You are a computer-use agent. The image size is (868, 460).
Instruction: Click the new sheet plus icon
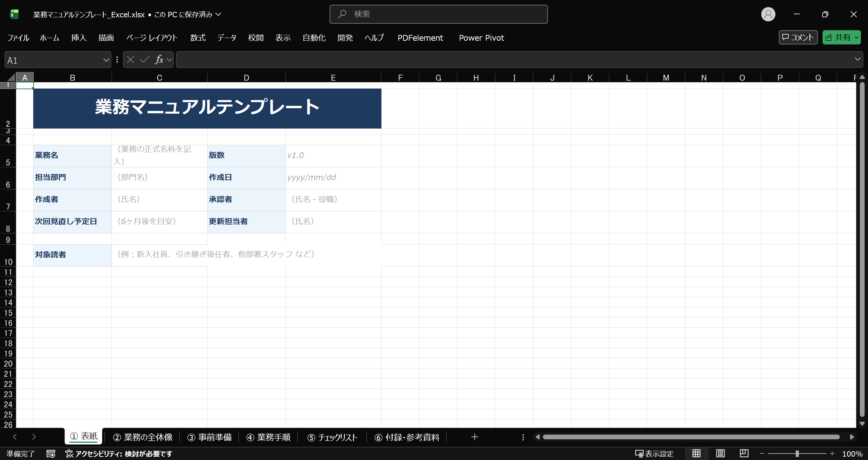tap(474, 437)
